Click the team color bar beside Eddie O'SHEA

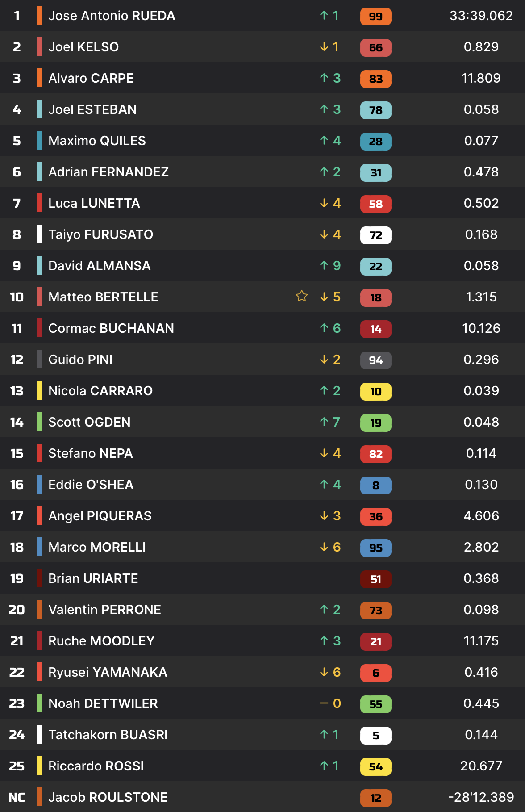coord(40,485)
